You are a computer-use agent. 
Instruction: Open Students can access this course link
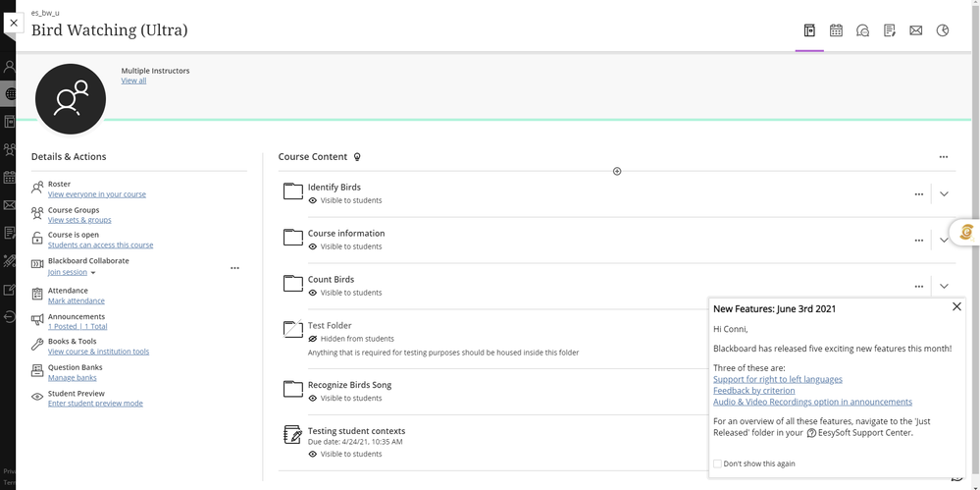(101, 245)
